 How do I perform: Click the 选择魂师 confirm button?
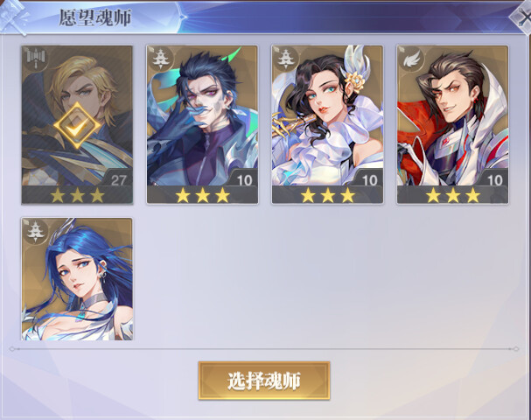(x=264, y=381)
